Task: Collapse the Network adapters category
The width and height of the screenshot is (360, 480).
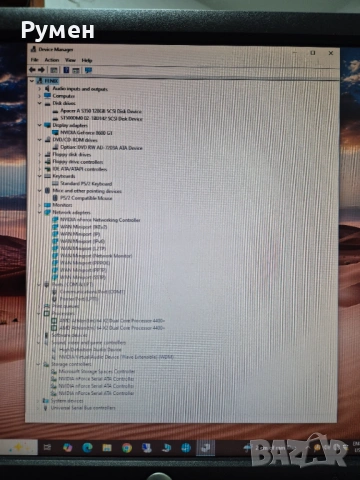Action: click(39, 212)
